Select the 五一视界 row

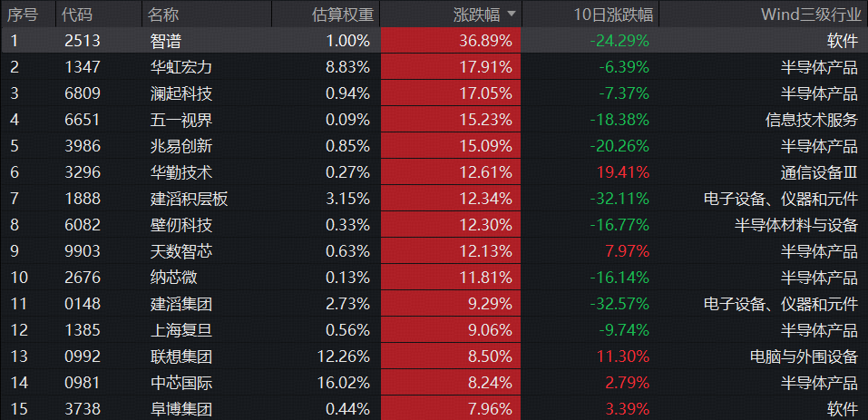[x=434, y=120]
